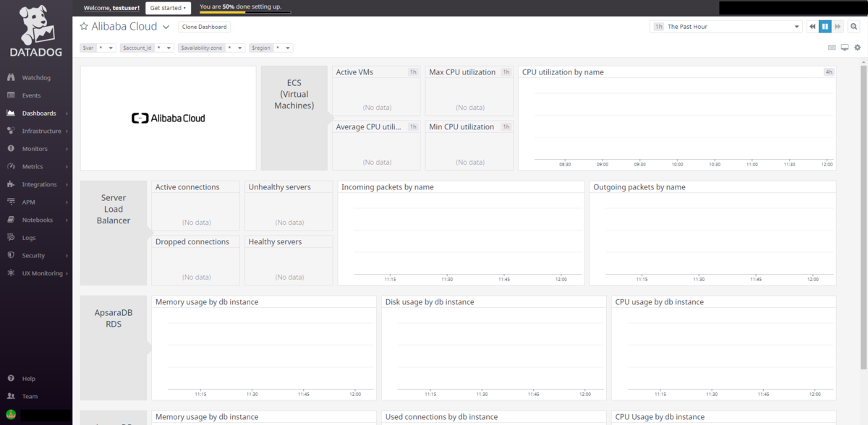The width and height of the screenshot is (868, 425).
Task: Click the Healthy servers widget title
Action: [276, 242]
